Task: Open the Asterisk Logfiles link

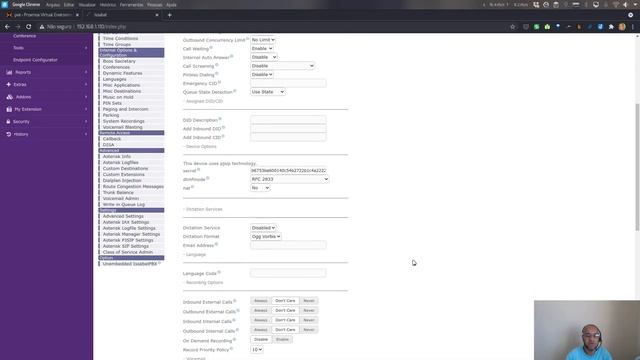Action: coord(121,162)
